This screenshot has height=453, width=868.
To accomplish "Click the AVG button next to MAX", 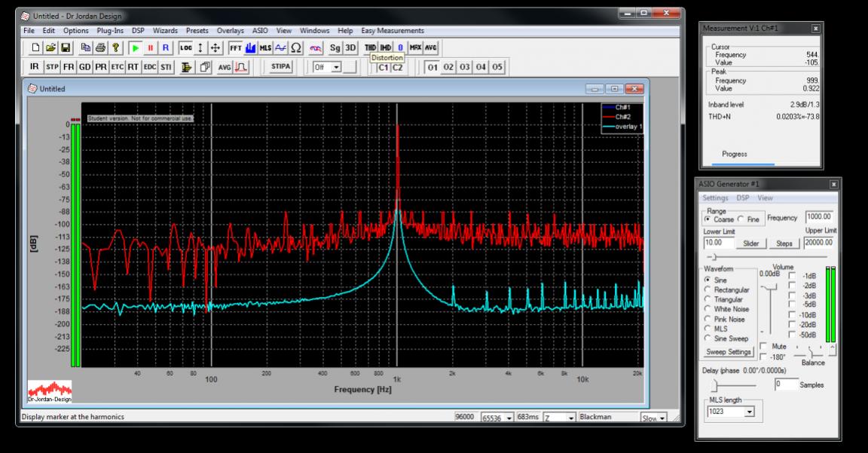I will pos(431,48).
